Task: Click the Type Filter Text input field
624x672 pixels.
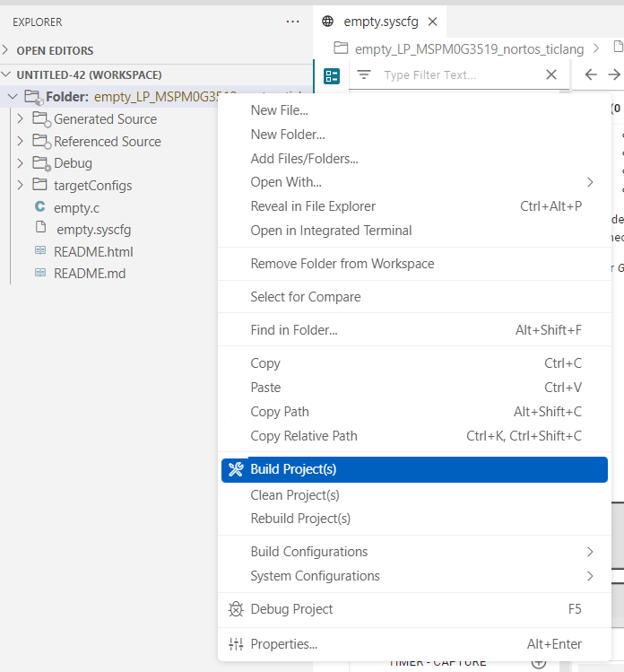Action: click(461, 75)
